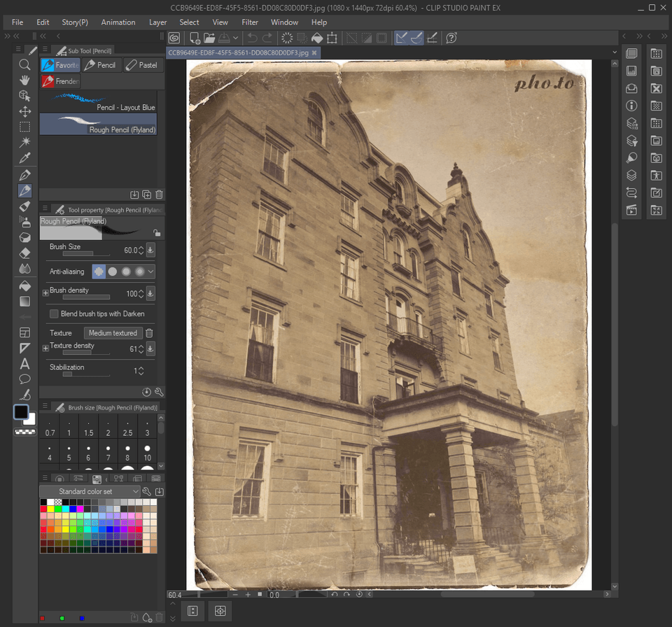Switch to the Pastel sub tool tab
This screenshot has height=627, width=672.
(143, 65)
